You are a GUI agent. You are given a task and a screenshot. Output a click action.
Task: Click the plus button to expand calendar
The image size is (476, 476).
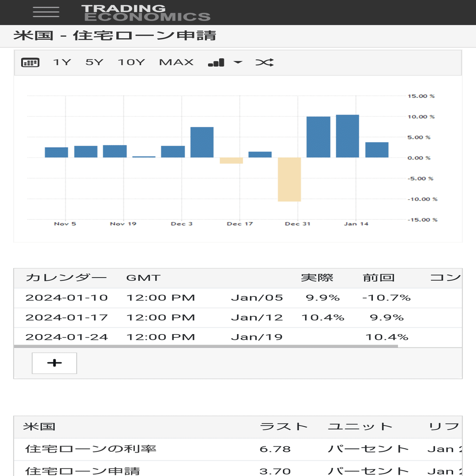tap(54, 363)
